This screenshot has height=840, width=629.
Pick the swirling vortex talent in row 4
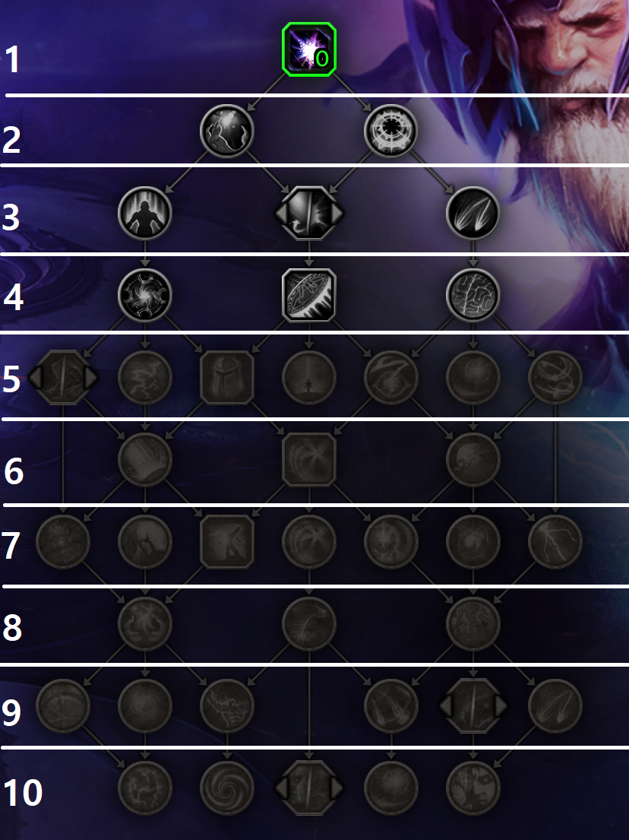pos(144,295)
